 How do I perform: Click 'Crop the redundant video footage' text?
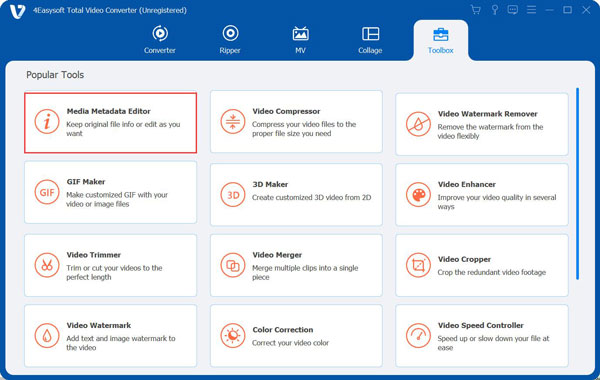492,272
